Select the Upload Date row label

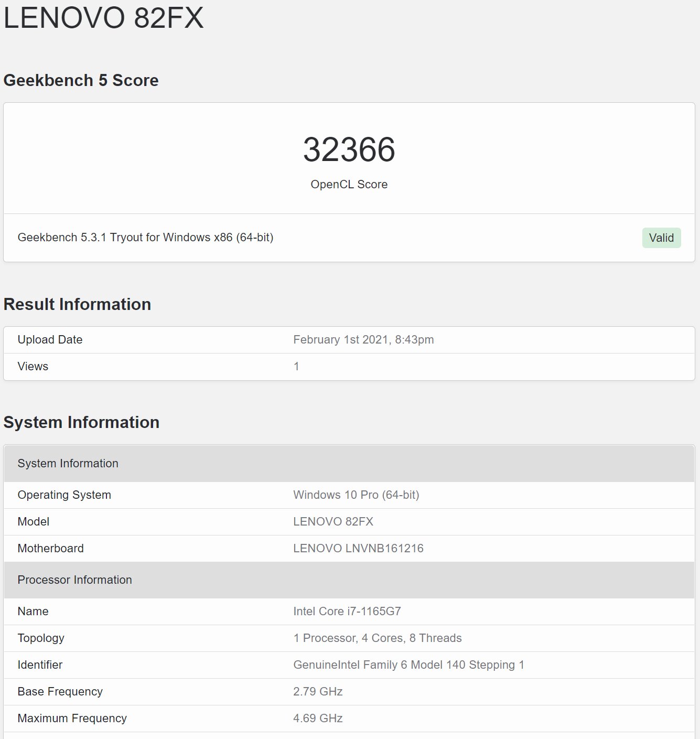50,340
